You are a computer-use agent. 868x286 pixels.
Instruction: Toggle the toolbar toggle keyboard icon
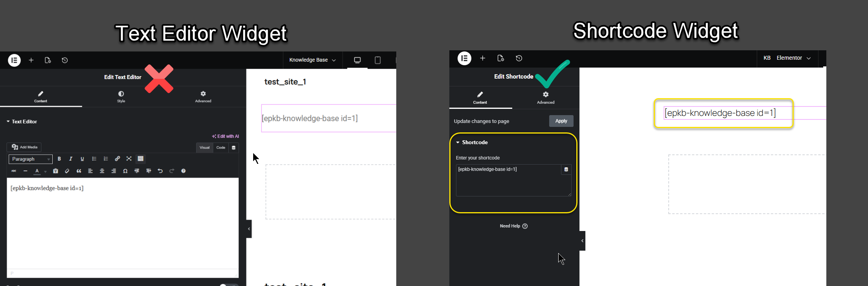tap(140, 159)
